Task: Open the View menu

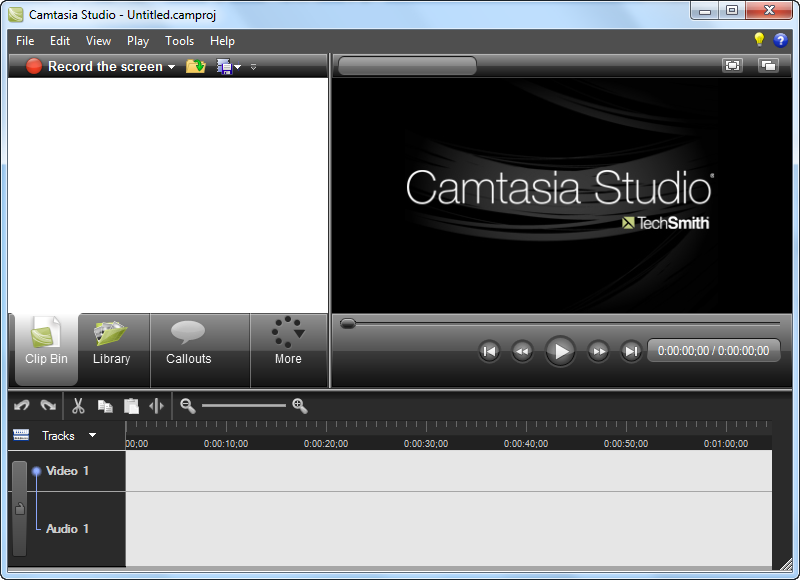Action: [98, 41]
